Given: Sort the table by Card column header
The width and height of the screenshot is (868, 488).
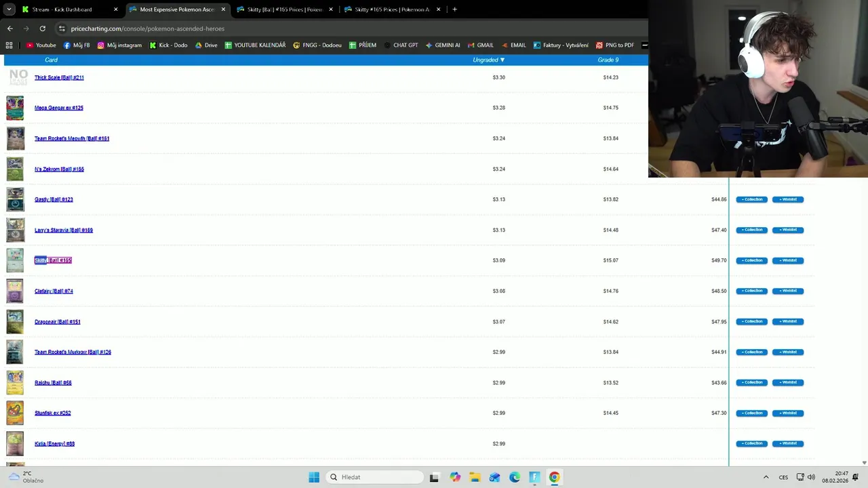Looking at the screenshot, I should [x=51, y=60].
